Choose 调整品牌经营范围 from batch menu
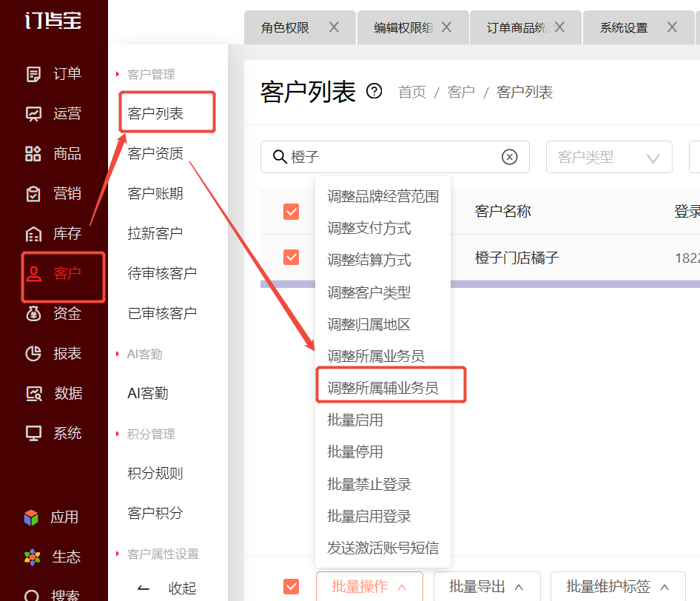Image resolution: width=700 pixels, height=601 pixels. pyautogui.click(x=383, y=196)
